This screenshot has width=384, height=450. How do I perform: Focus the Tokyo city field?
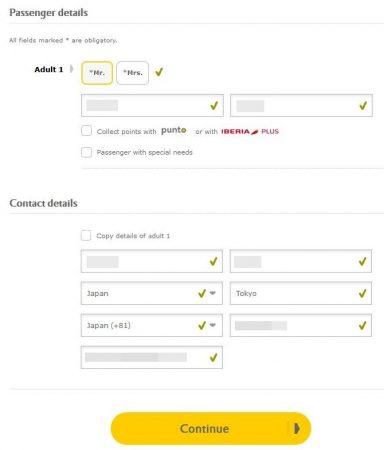[301, 293]
